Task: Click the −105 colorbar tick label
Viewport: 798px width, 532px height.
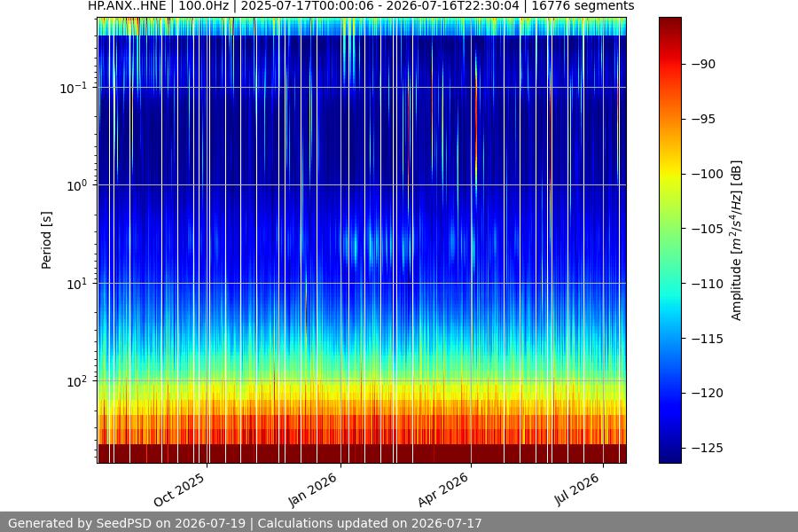Action: (x=708, y=229)
